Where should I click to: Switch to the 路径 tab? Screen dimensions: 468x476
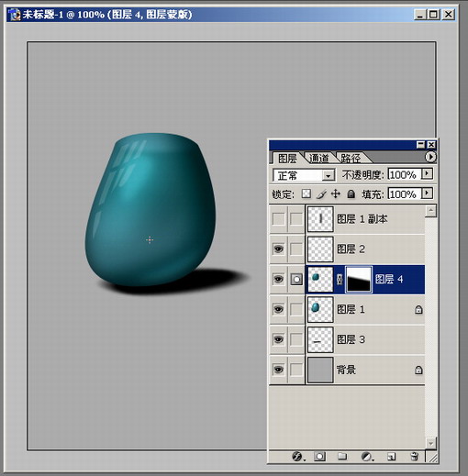tap(351, 158)
